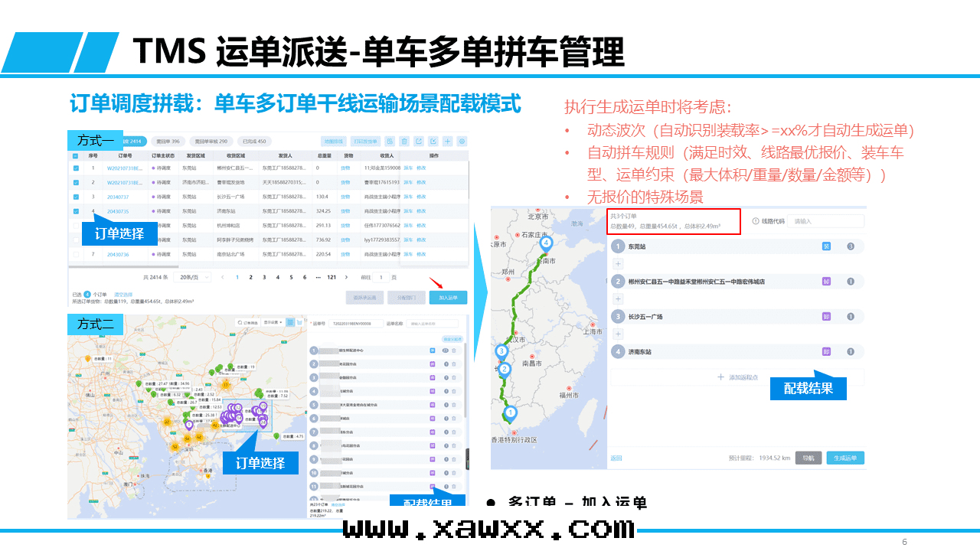The image size is (980, 551).
Task: Click the info icon beside 线路代码
Action: click(756, 221)
